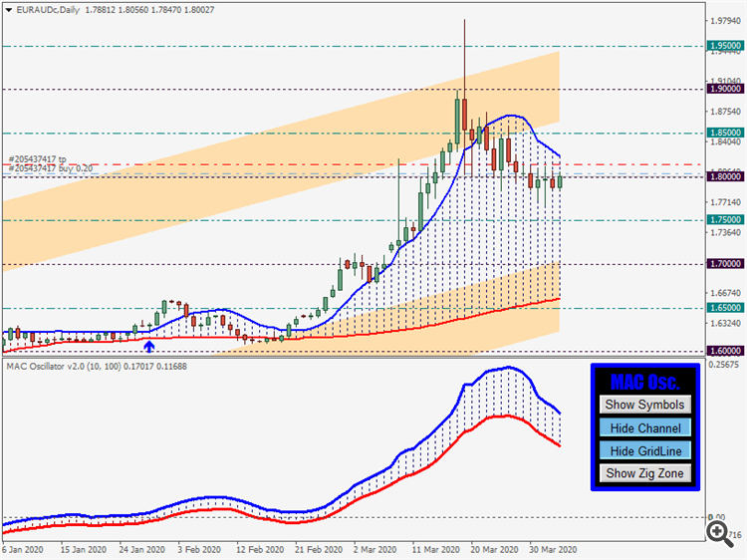
Task: Click the MAC Oscillator v2.0 indicator label
Action: [97, 367]
